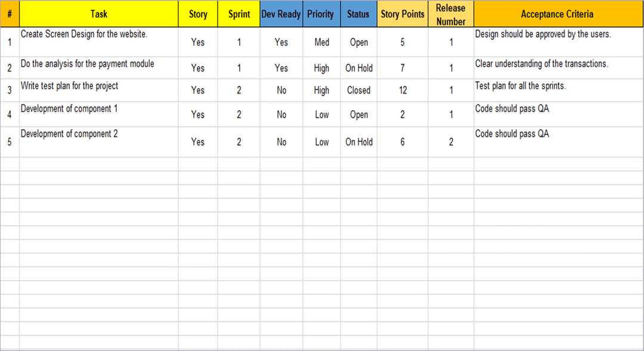Screen dimensions: 644x351
Task: Select the Med priority cell
Action: click(x=321, y=42)
